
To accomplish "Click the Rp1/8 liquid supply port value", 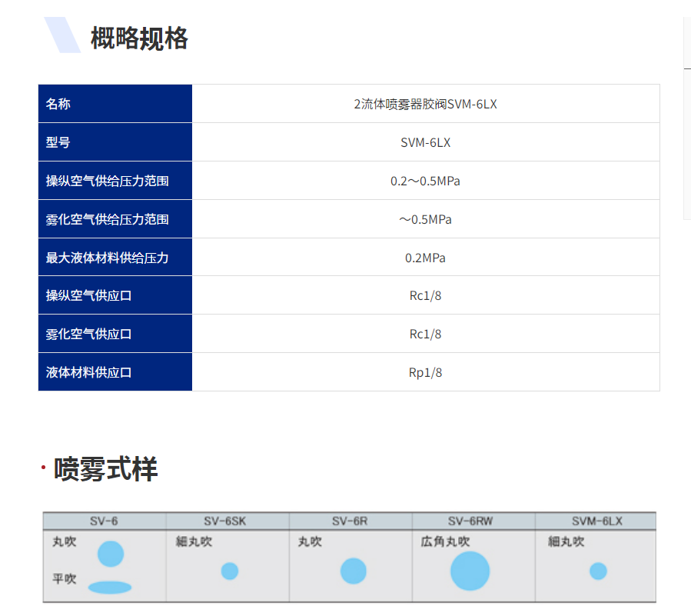I will point(425,373).
